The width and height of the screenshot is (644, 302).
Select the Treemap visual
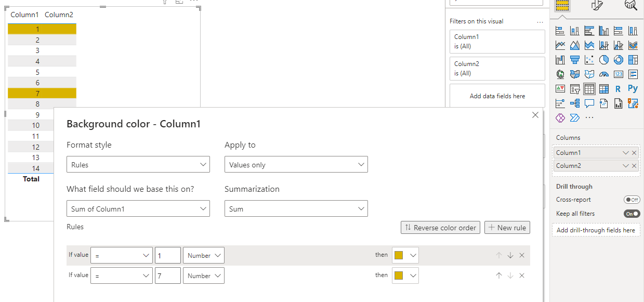coord(633,60)
